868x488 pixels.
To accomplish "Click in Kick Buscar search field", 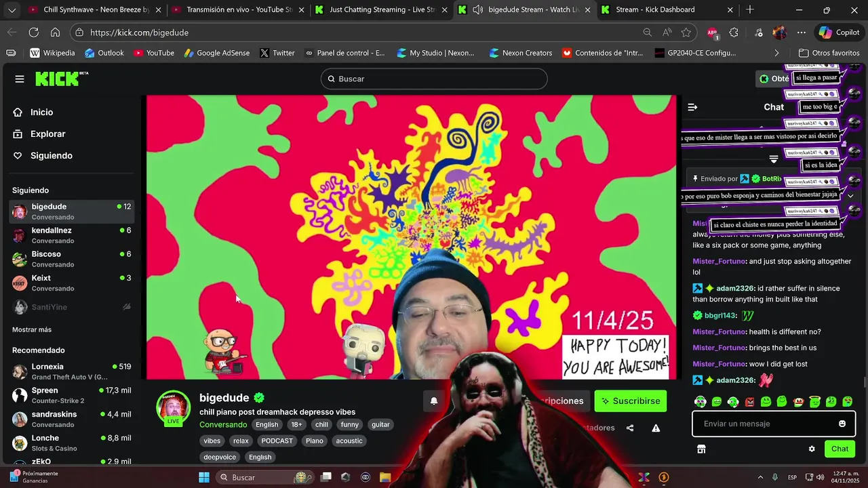I will tap(434, 79).
